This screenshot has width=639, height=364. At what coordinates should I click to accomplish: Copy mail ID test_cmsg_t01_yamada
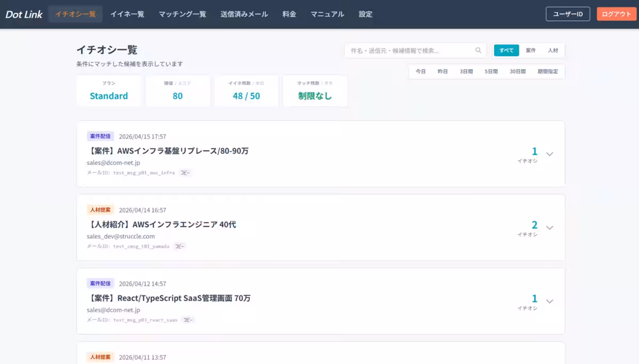click(x=179, y=246)
